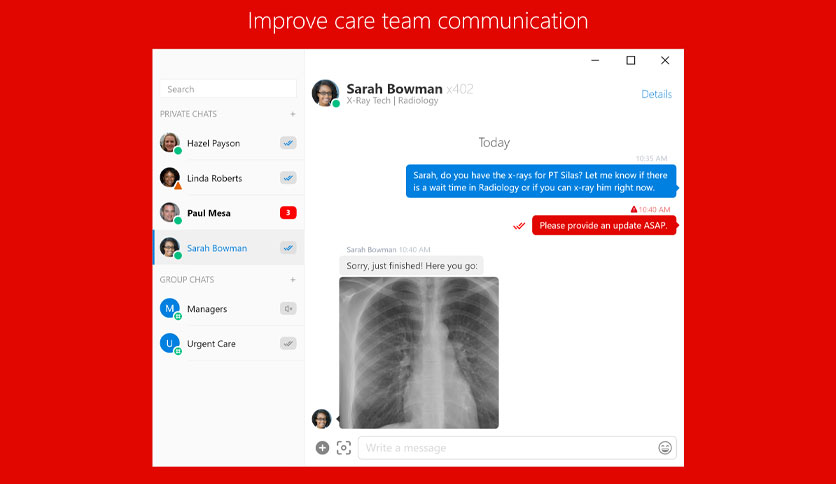Open the chest x-ray image
This screenshot has height=484, width=836.
pyautogui.click(x=419, y=353)
